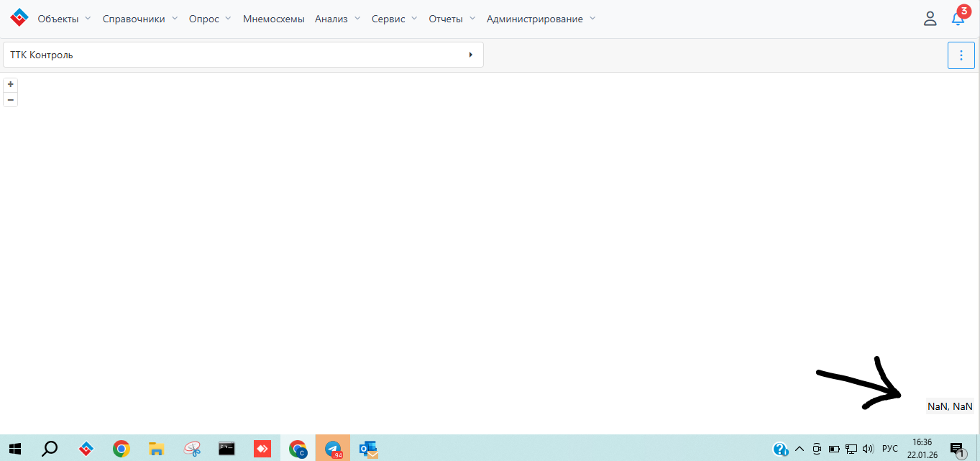
Task: Open the Сервис menu
Action: [x=394, y=19]
